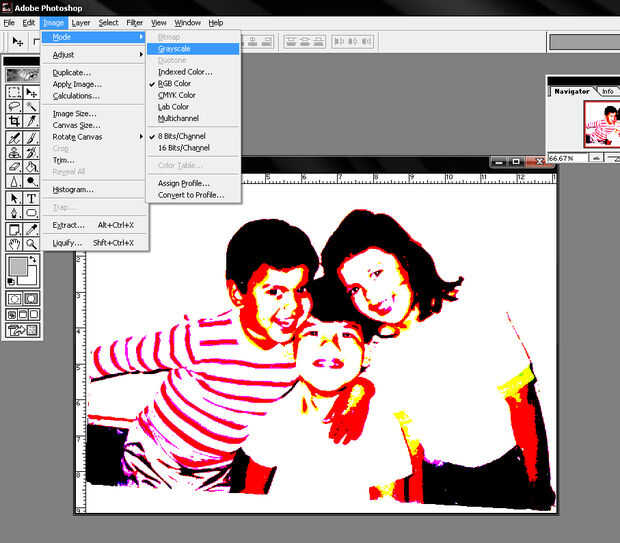Open the Calculations… command
The image size is (620, 543).
95,96
